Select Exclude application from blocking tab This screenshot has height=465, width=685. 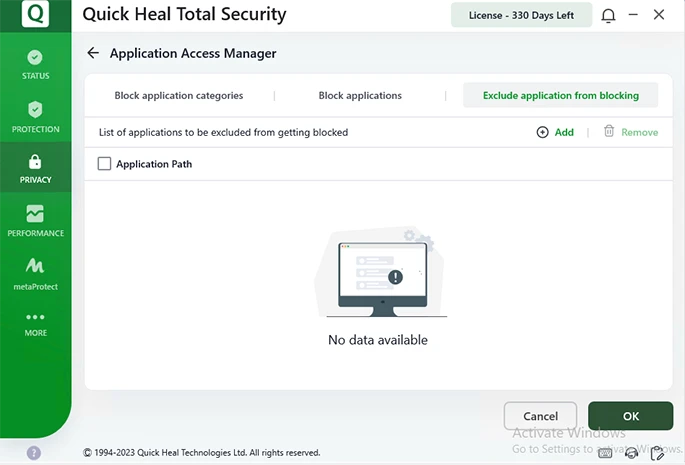(x=560, y=96)
